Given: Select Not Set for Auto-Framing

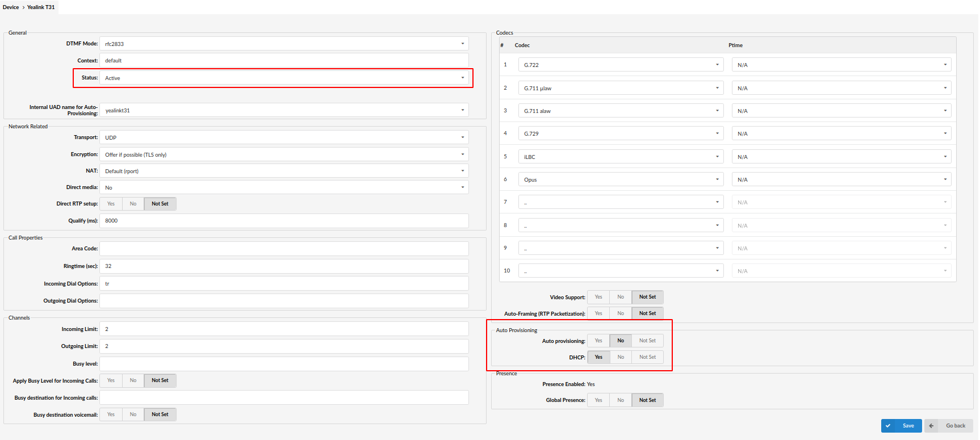Looking at the screenshot, I should tap(647, 313).
